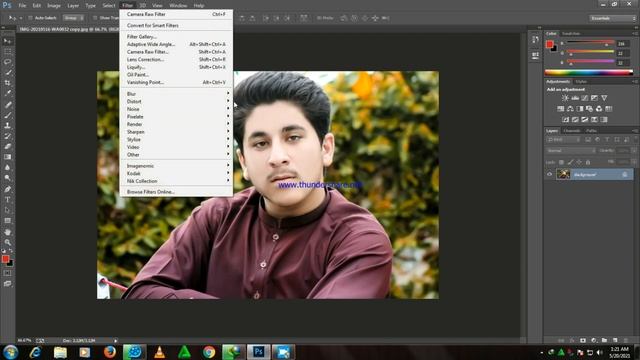Add a Photo Filter adjustment

(589, 109)
